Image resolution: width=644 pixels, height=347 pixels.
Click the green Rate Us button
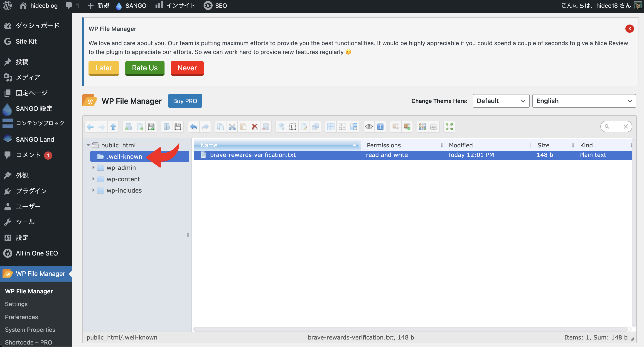tap(145, 68)
